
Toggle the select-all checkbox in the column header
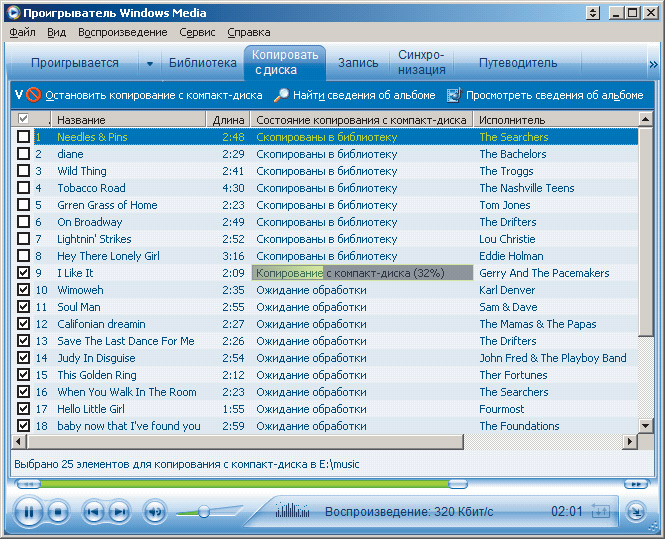click(23, 120)
